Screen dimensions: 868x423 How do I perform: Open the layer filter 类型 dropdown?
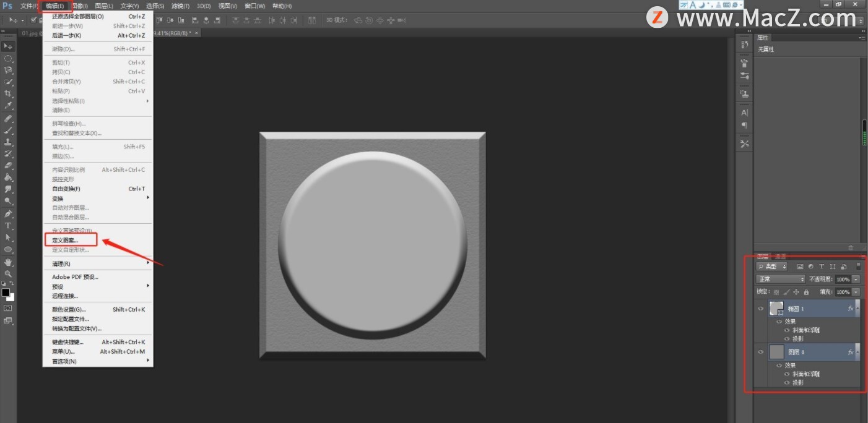(x=772, y=267)
